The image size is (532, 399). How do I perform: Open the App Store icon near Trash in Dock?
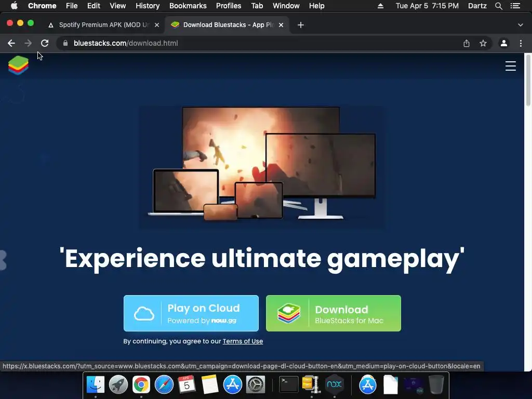pyautogui.click(x=368, y=385)
